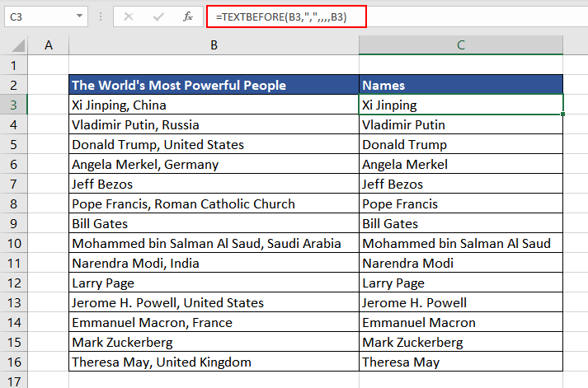Image resolution: width=588 pixels, height=388 pixels.
Task: Open Insert Function fx dialog
Action: click(x=187, y=16)
